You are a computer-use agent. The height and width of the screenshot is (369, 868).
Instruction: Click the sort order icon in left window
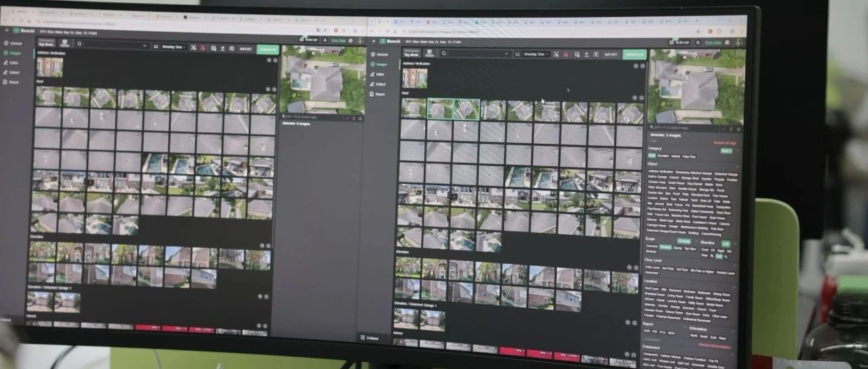tap(157, 47)
